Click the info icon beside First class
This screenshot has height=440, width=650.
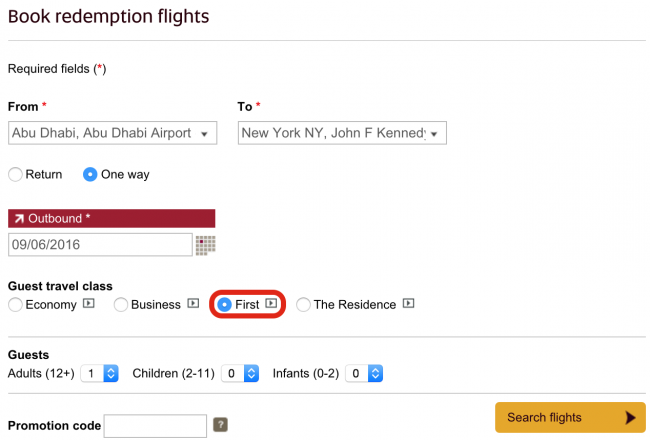271,304
